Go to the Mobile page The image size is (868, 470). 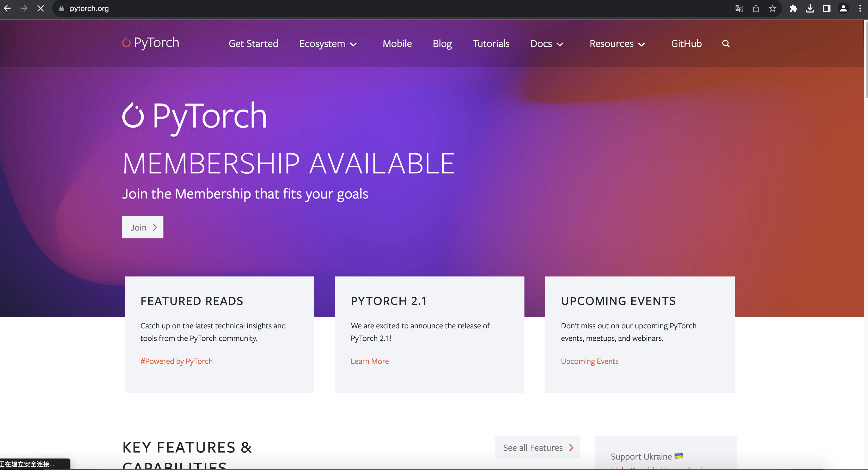pos(397,44)
